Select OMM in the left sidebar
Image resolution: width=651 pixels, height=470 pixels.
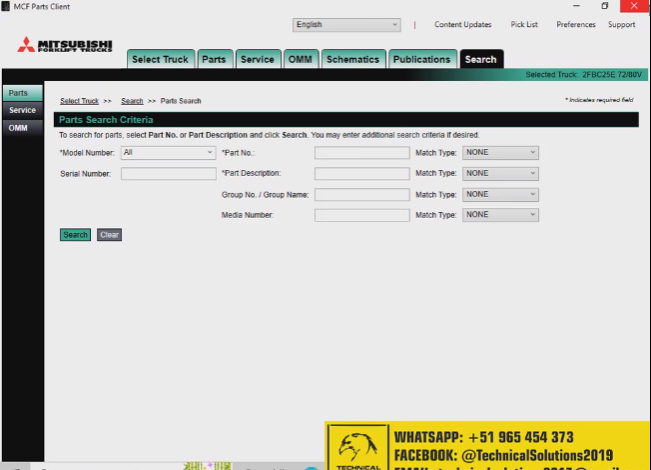pos(18,128)
